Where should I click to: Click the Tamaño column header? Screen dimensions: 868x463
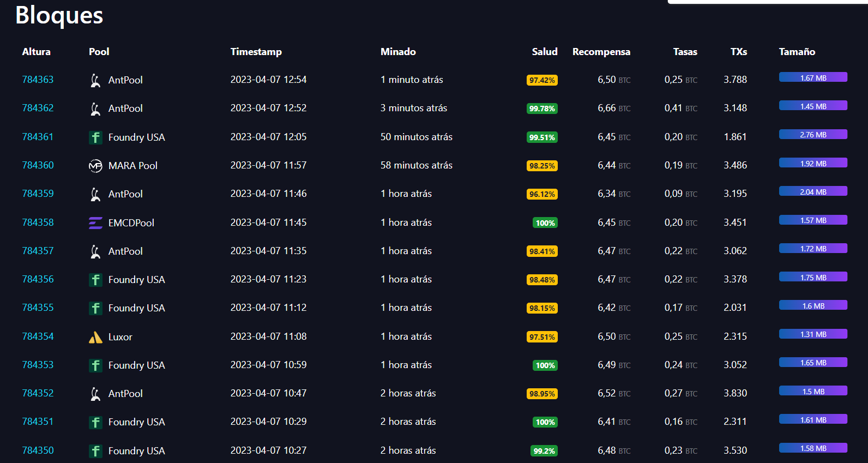(797, 52)
